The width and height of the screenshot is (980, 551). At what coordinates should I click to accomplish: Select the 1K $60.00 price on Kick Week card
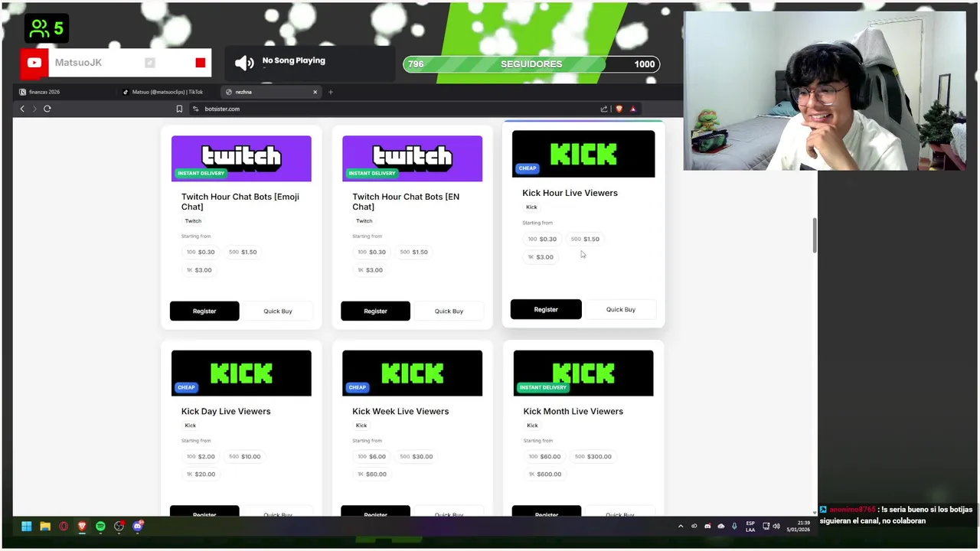pos(372,474)
